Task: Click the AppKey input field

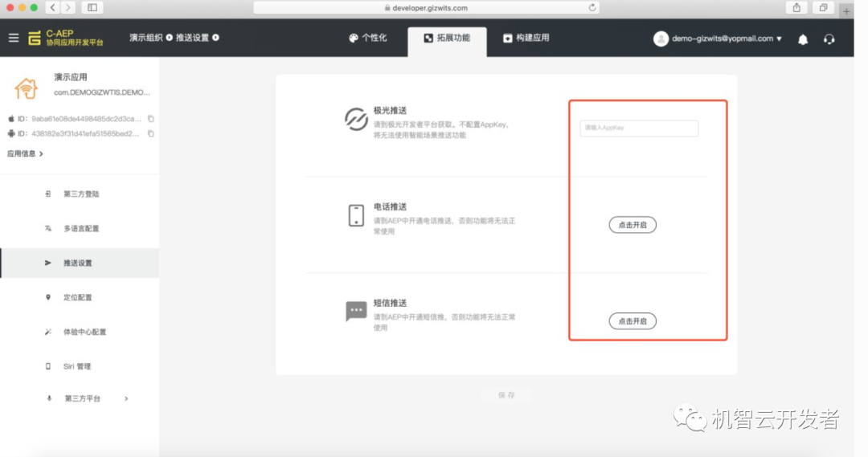Action: [x=640, y=128]
